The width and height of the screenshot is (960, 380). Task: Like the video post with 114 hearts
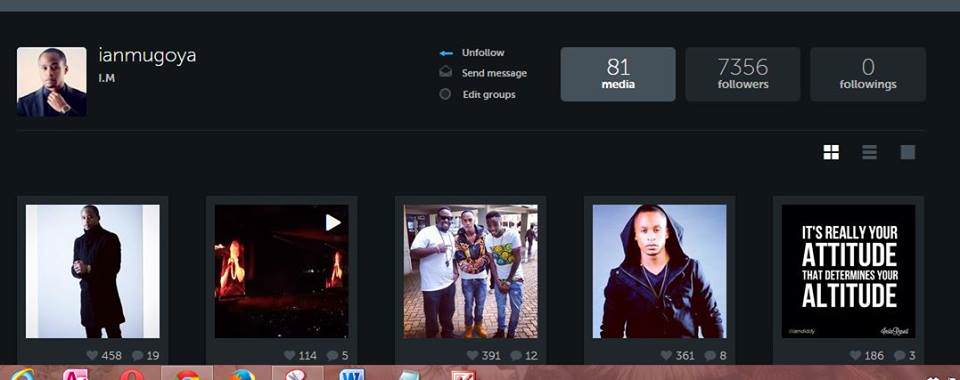tap(290, 356)
